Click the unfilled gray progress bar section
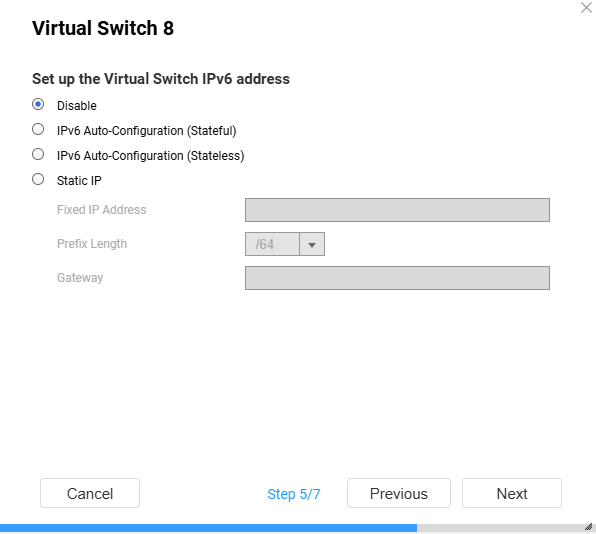Viewport: 596px width, 534px height. 501,528
